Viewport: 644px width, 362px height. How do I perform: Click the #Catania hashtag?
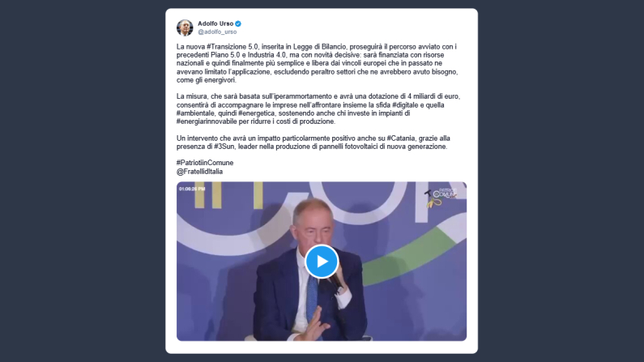click(401, 138)
